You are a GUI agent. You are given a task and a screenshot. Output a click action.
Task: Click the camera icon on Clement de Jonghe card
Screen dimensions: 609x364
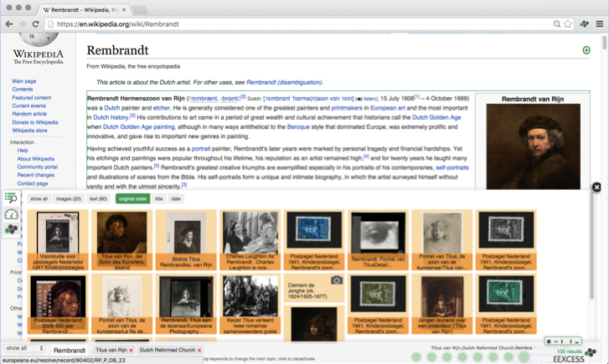337,280
